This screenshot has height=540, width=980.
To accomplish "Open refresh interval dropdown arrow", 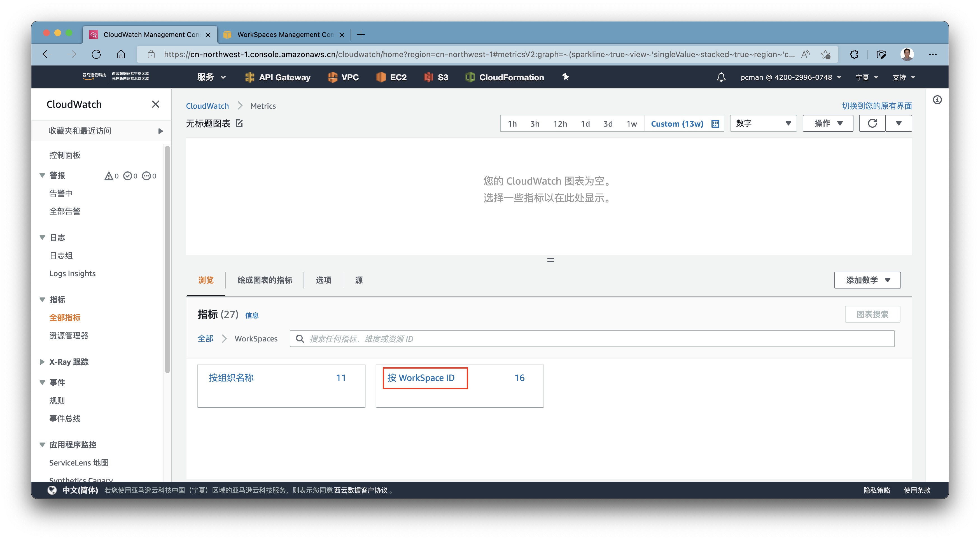I will coord(899,123).
